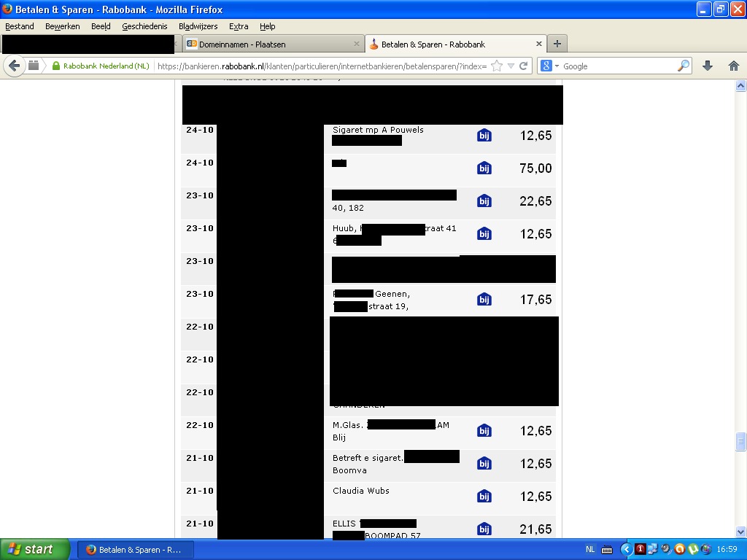This screenshot has height=560, width=747.
Task: Click the bij icon beside amount 17,65
Action: [484, 300]
